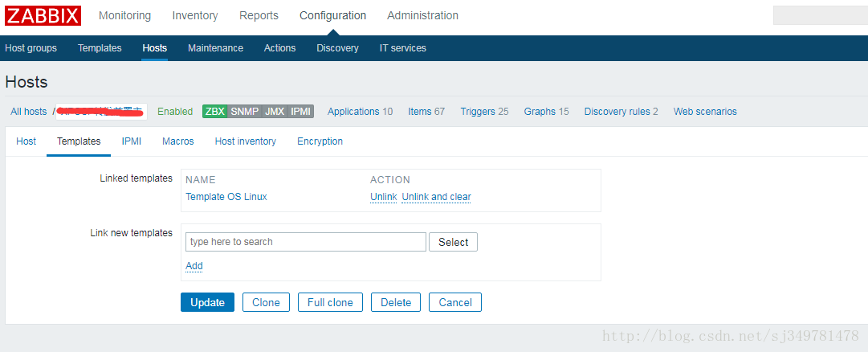
Task: Click the Clone button
Action: (267, 302)
